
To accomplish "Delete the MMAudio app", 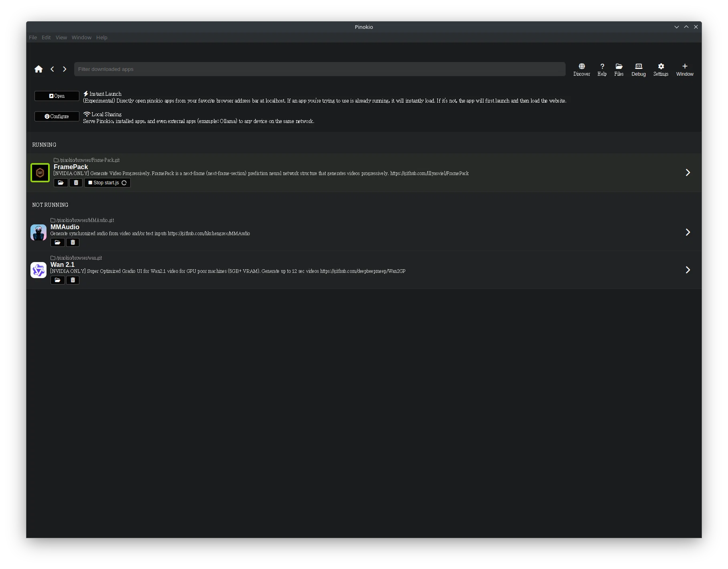I will 73,242.
